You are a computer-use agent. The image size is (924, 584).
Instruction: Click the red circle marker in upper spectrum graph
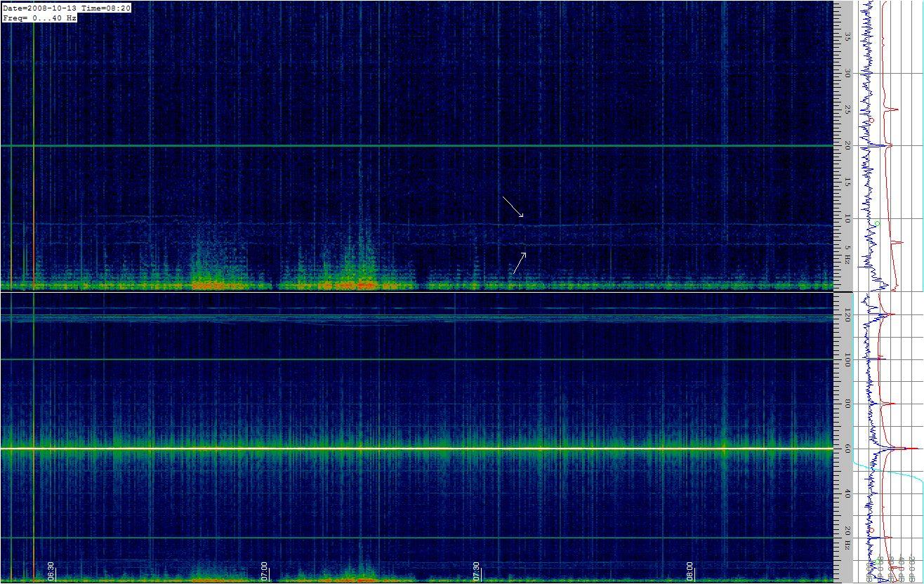click(x=871, y=121)
